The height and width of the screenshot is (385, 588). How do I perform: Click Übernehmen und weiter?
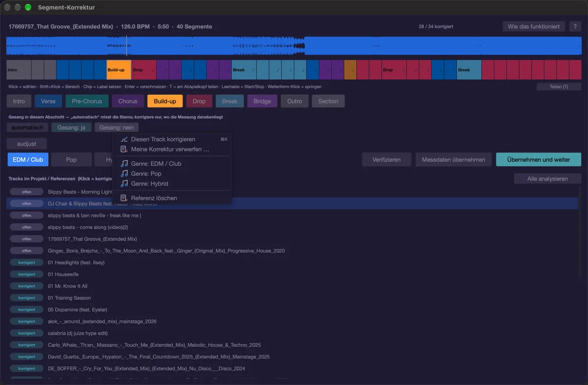coord(539,159)
